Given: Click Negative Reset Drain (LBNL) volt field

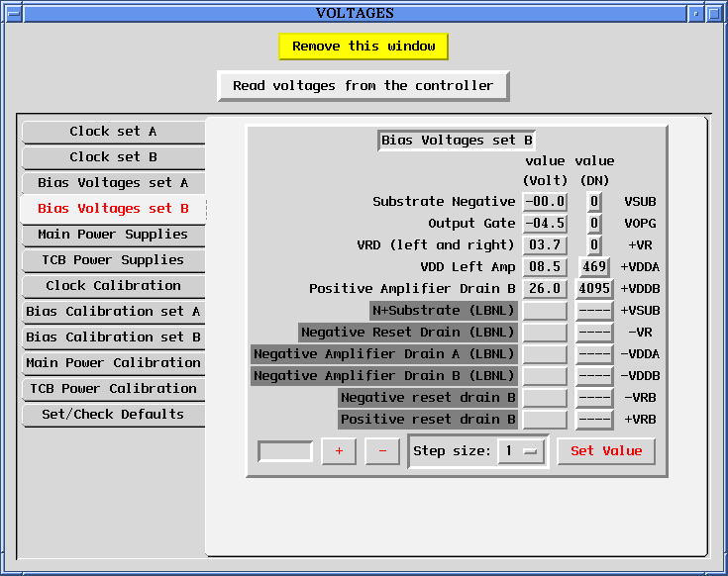Looking at the screenshot, I should (545, 333).
